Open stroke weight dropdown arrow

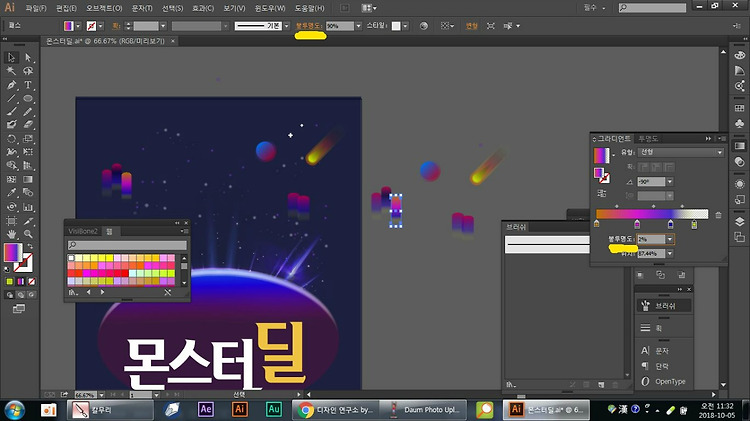point(163,26)
